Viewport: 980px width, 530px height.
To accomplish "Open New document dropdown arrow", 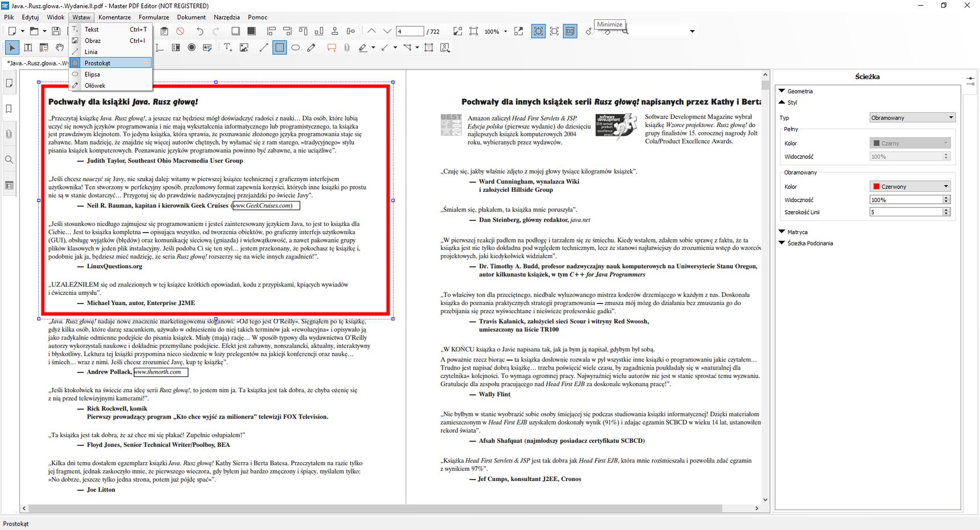I will click(23, 31).
